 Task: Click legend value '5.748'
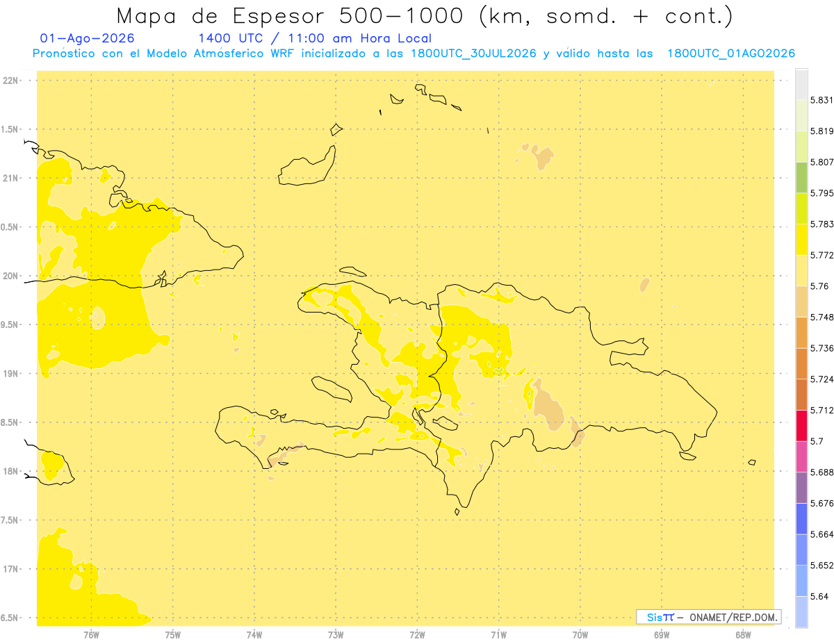point(821,317)
